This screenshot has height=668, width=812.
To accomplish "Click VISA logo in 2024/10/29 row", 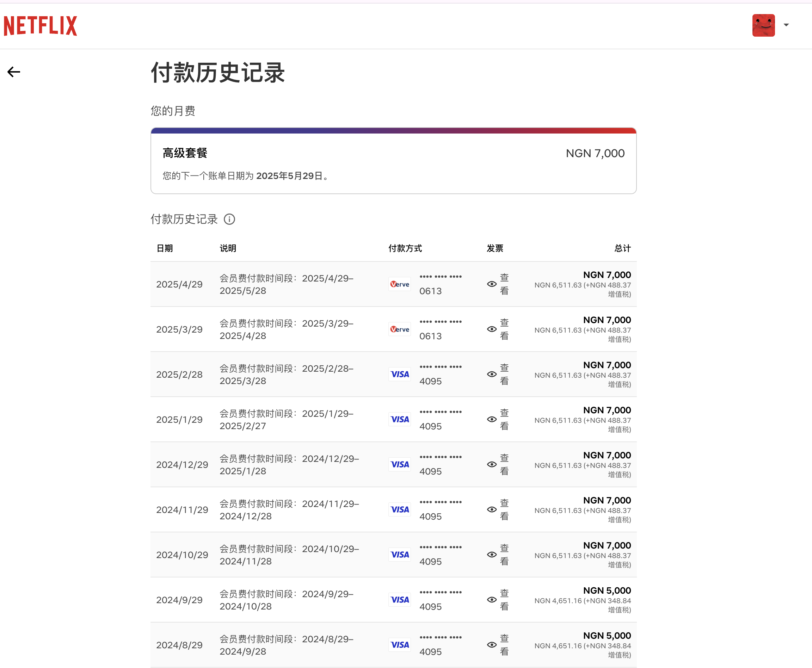I will (x=399, y=555).
